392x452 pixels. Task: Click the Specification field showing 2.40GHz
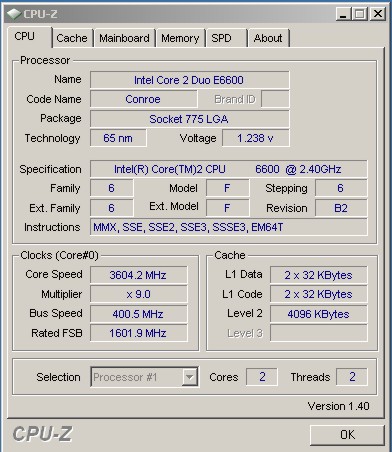pos(229,169)
